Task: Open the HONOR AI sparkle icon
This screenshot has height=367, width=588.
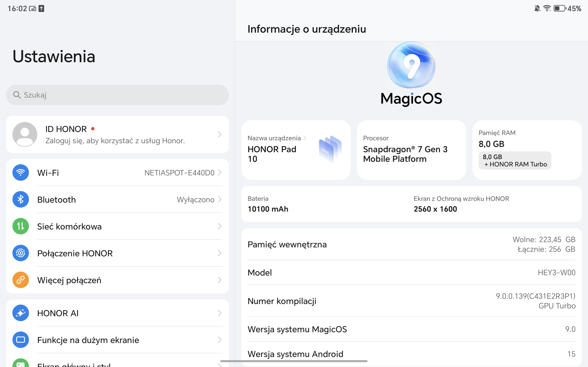Action: tap(21, 313)
